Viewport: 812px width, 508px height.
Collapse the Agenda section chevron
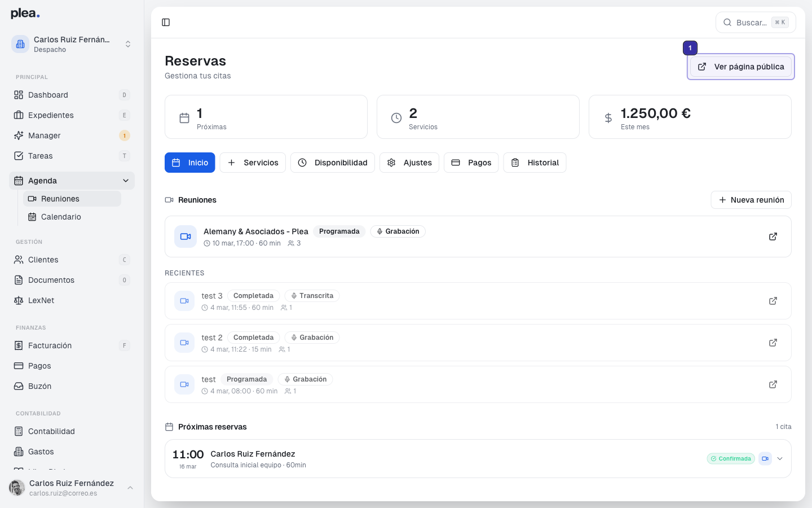(x=126, y=181)
